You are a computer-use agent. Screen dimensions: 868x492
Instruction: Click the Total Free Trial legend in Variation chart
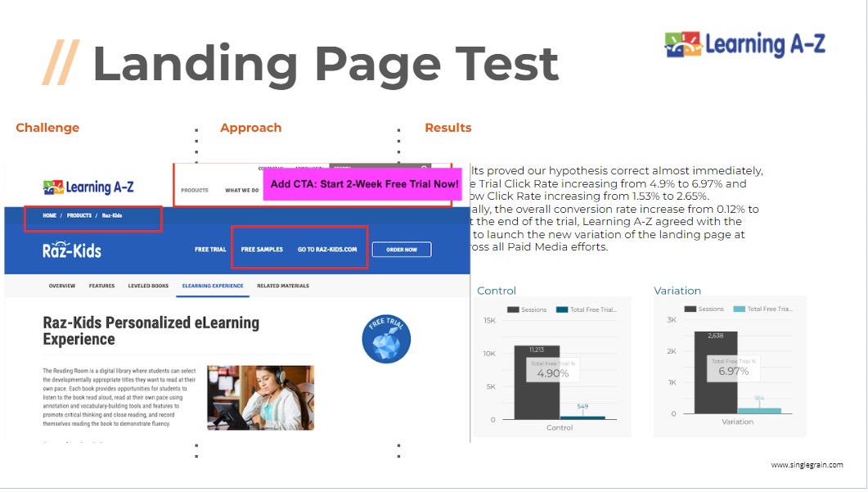(x=763, y=309)
